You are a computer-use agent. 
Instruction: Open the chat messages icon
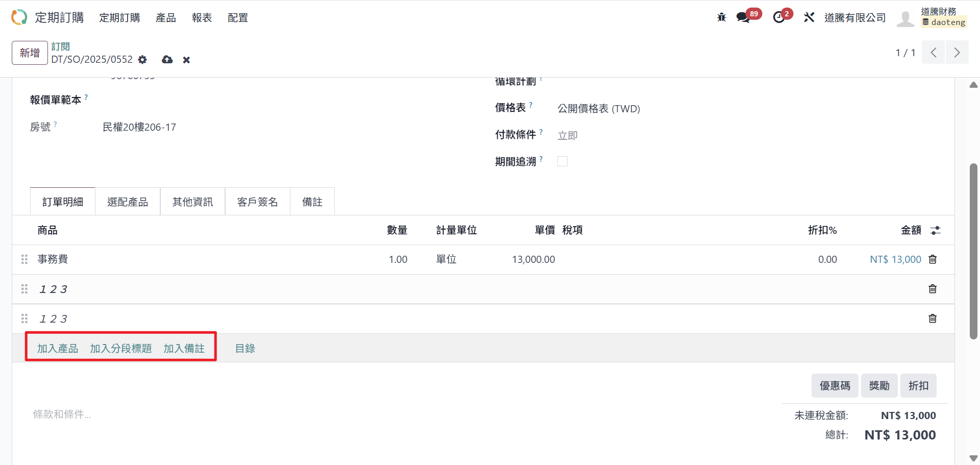(x=743, y=17)
